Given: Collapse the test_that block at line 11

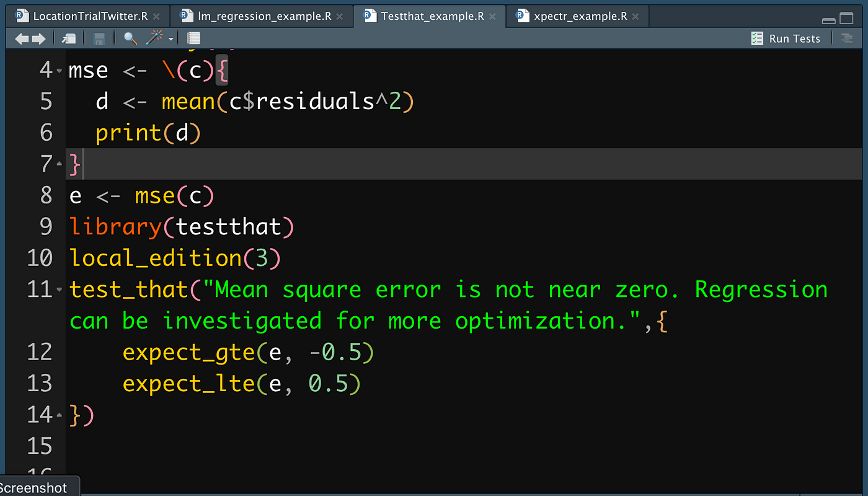Looking at the screenshot, I should (x=60, y=290).
